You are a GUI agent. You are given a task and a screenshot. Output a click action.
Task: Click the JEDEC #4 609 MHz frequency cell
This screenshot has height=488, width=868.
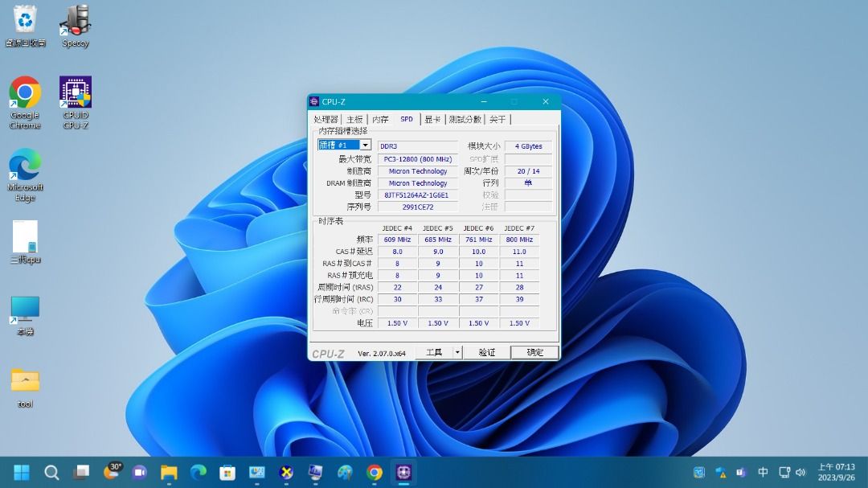click(397, 240)
